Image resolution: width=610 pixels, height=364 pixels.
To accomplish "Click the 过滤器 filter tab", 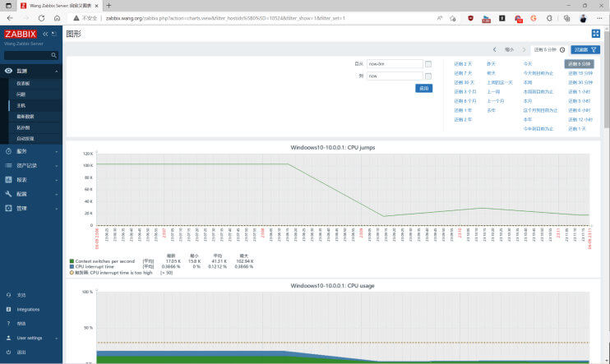I will point(585,50).
